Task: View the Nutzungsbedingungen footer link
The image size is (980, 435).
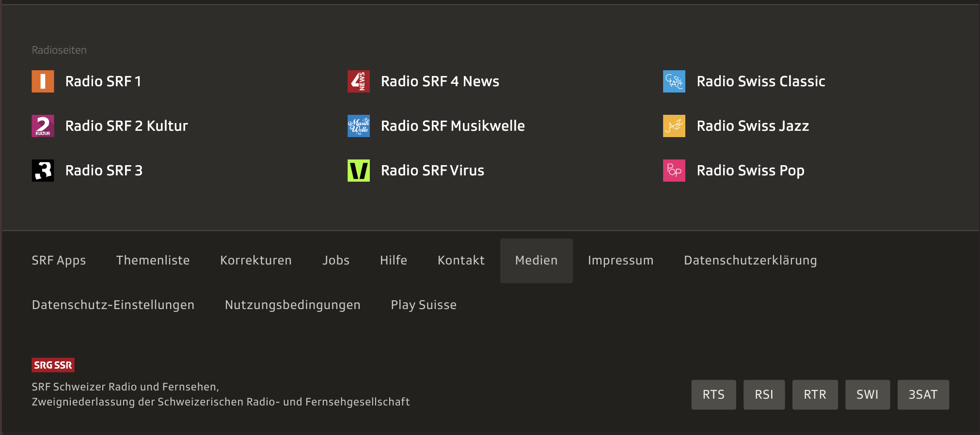Action: click(293, 305)
